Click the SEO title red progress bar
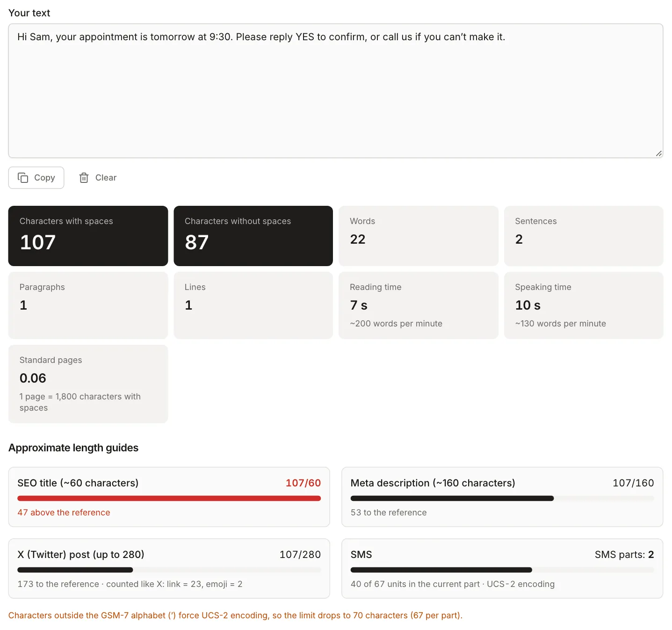The width and height of the screenshot is (672, 630). tap(169, 498)
